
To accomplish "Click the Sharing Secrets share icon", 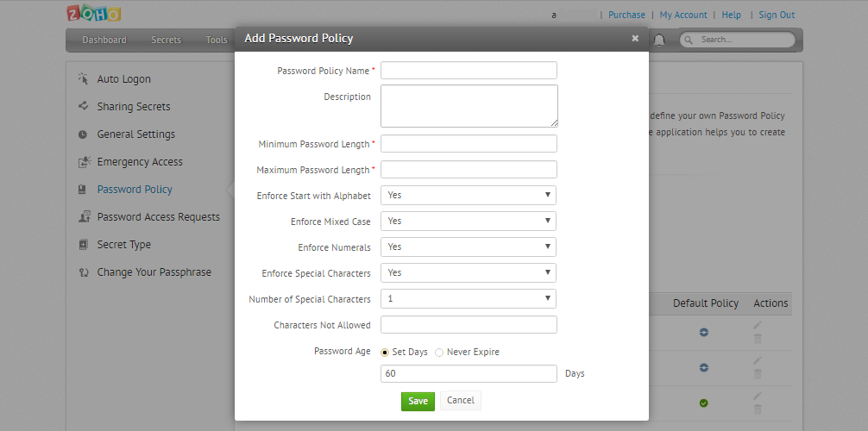I will (83, 107).
